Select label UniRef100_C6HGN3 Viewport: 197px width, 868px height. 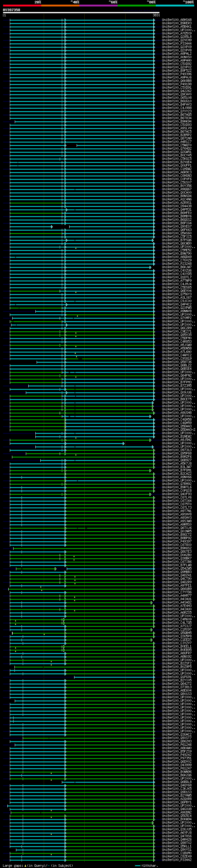pyautogui.click(x=177, y=176)
